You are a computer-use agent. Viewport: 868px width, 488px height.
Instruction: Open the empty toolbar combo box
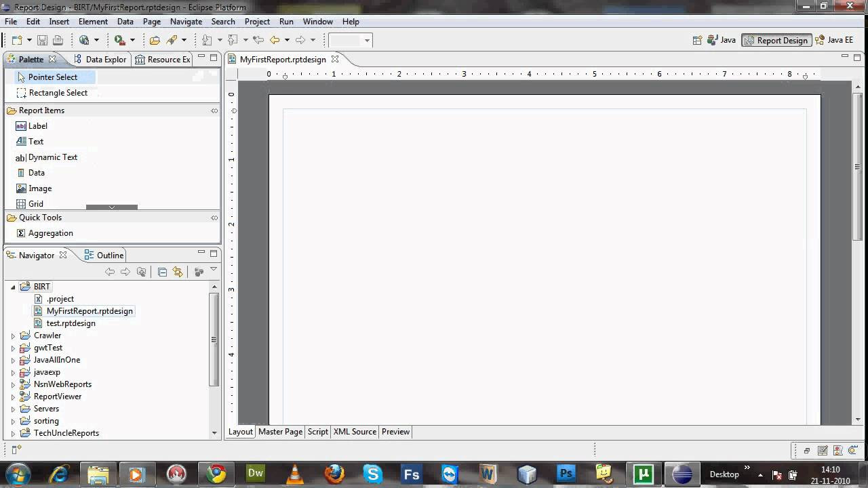coord(351,41)
